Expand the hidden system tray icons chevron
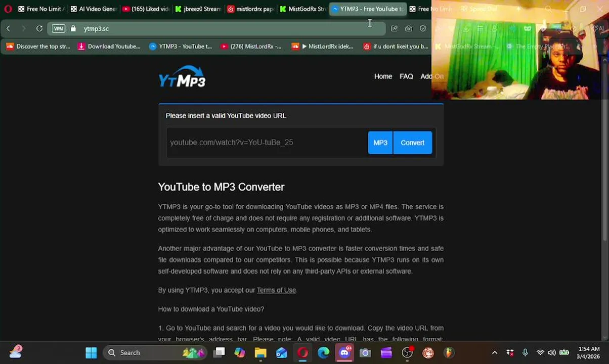The width and height of the screenshot is (609, 364). click(495, 352)
